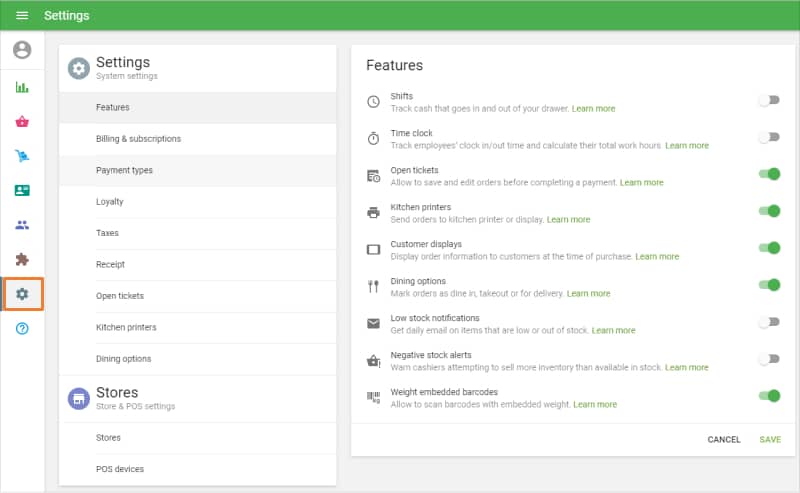Open the user account icon
This screenshot has height=493, width=800.
point(22,50)
